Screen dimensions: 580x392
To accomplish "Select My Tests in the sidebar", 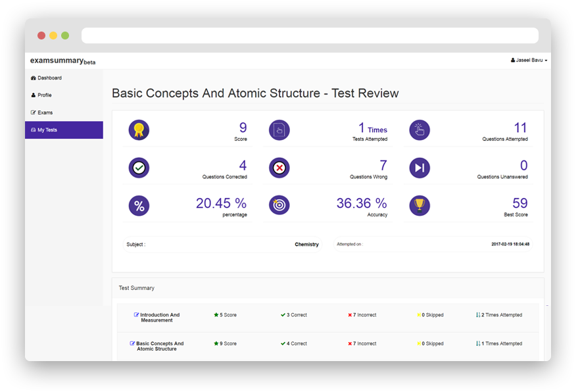I will coord(48,130).
